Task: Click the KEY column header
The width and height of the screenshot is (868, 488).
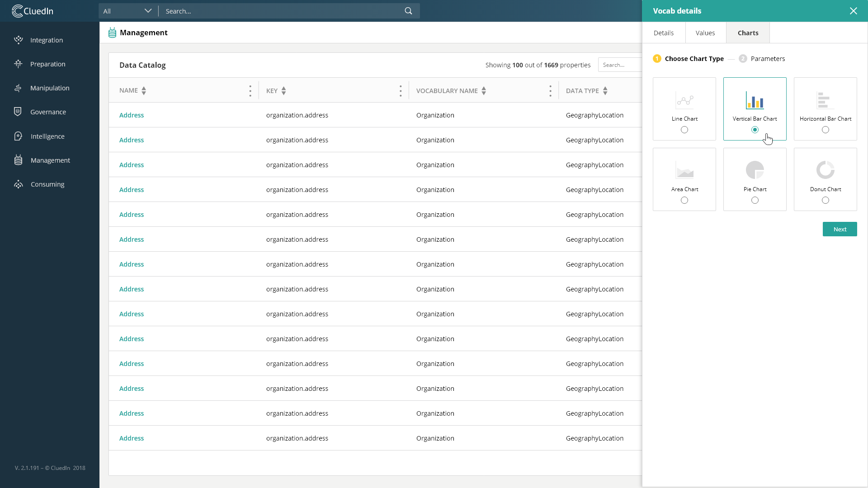Action: 272,91
